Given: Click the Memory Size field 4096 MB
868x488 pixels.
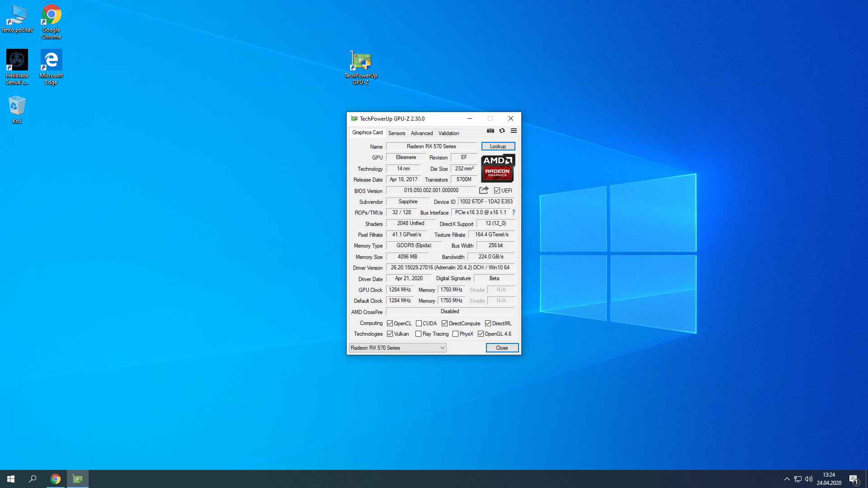Looking at the screenshot, I should 407,257.
